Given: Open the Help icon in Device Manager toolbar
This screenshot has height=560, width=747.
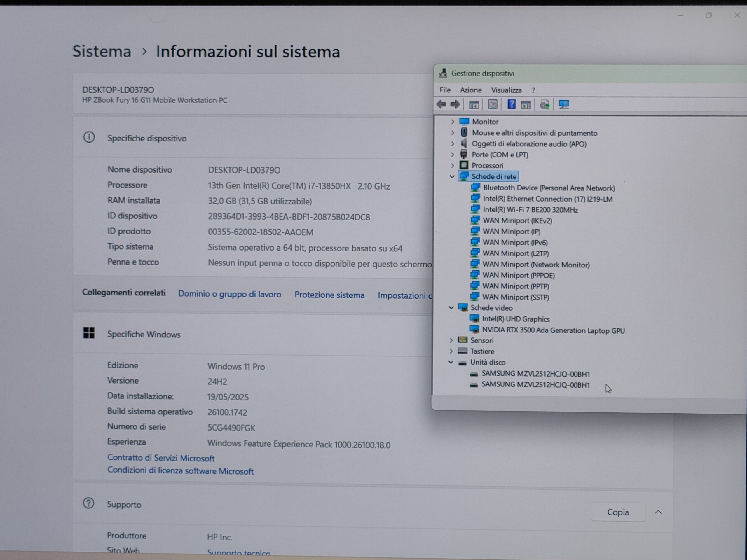Looking at the screenshot, I should coord(511,105).
